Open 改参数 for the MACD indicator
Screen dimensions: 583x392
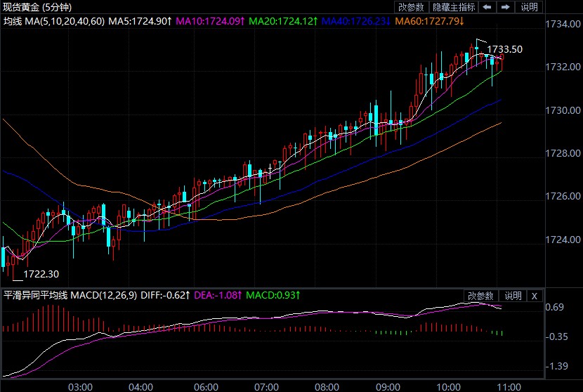[481, 296]
